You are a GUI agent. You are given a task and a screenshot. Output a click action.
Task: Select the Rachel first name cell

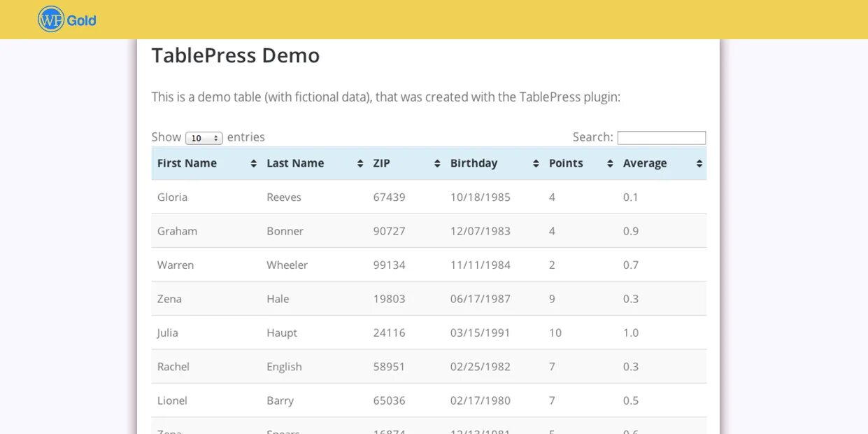point(173,367)
